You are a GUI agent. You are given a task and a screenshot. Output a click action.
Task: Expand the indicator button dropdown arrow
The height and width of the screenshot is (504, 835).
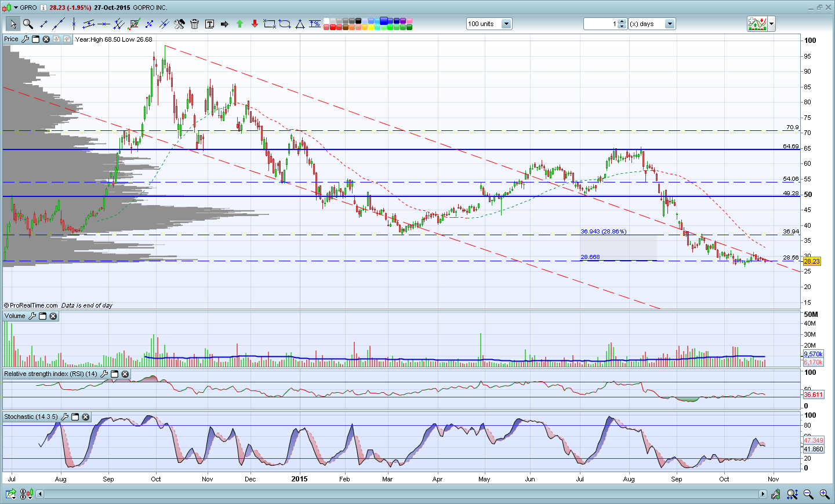pyautogui.click(x=772, y=24)
